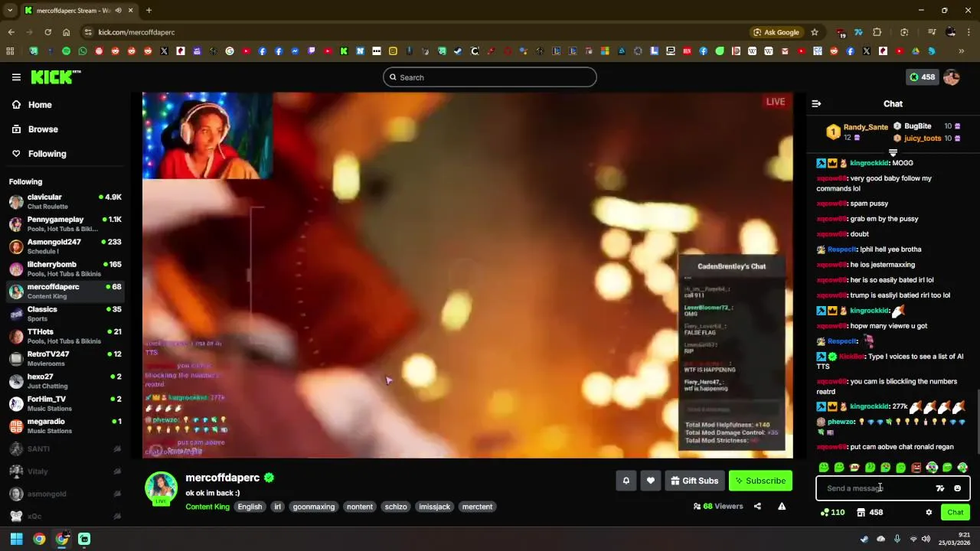Expand the gift leaderboard chevron under Chat

tap(893, 152)
